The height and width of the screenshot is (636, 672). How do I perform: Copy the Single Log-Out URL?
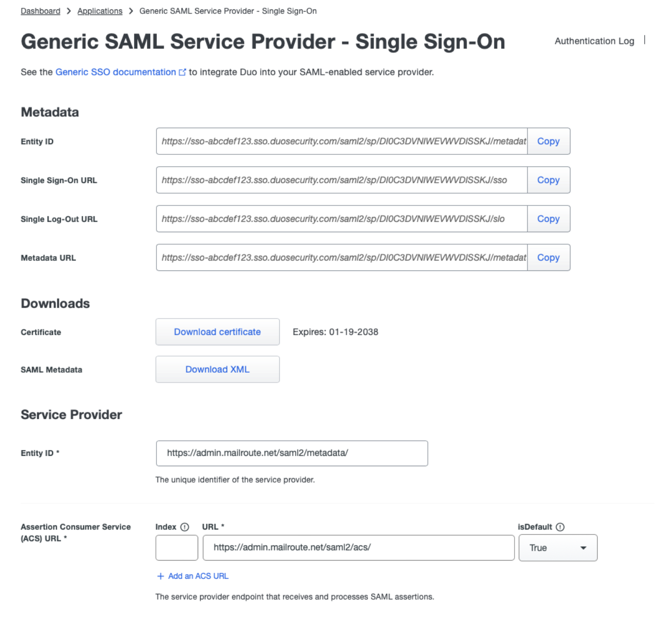pos(548,219)
